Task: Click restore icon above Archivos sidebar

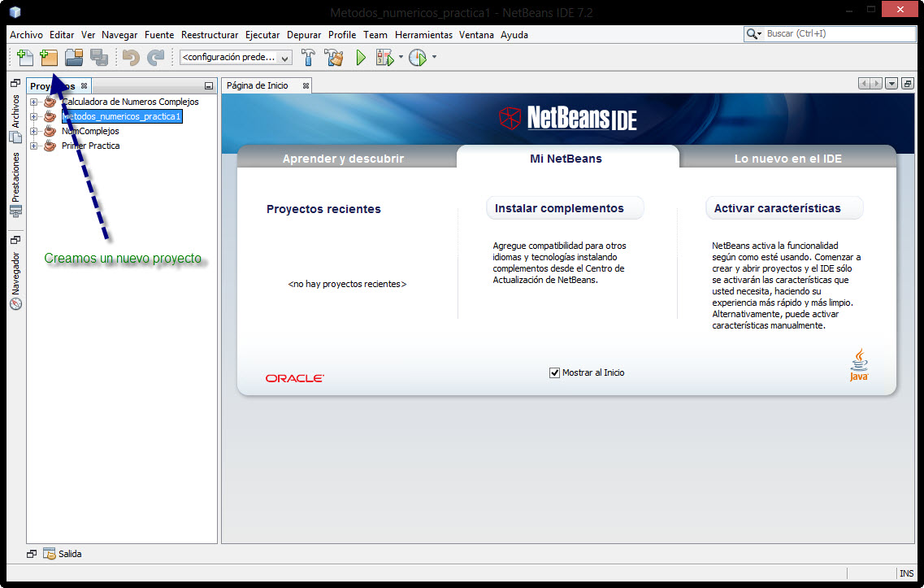Action: [16, 83]
